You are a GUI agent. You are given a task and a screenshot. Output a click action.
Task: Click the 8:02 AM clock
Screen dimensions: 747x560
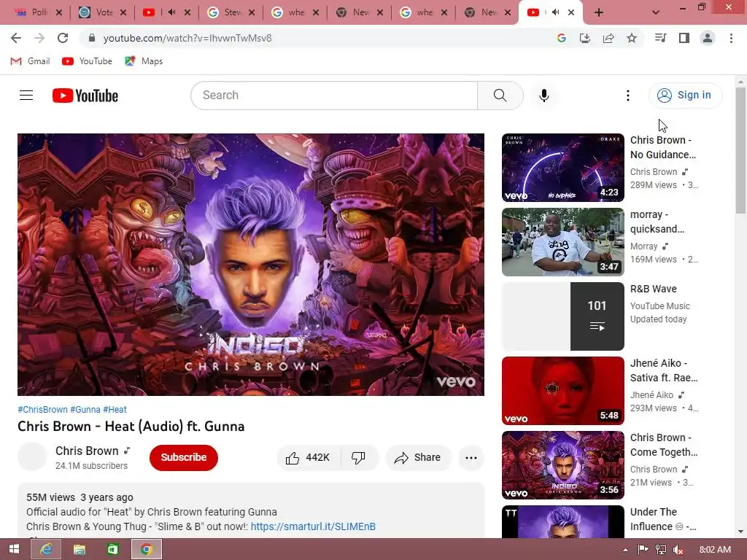tap(715, 550)
